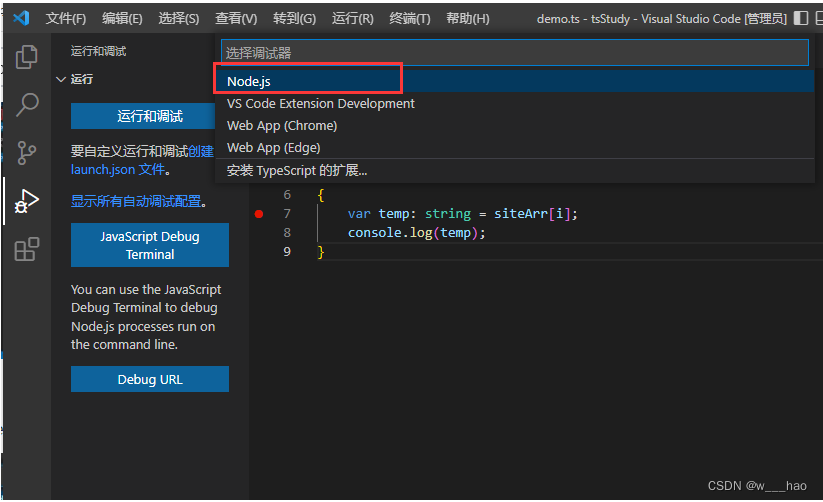Viewport: 823px width, 502px height.
Task: Choose Web App (Chrome) debugger
Action: point(514,126)
